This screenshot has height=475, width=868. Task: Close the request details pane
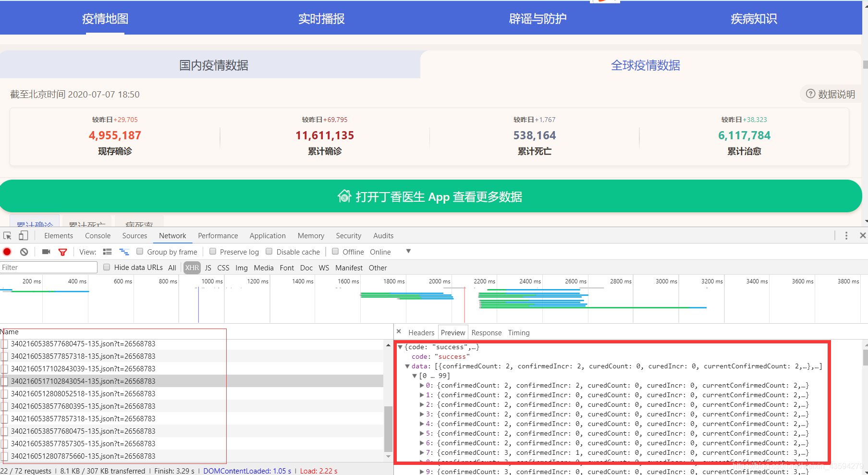[x=399, y=331]
